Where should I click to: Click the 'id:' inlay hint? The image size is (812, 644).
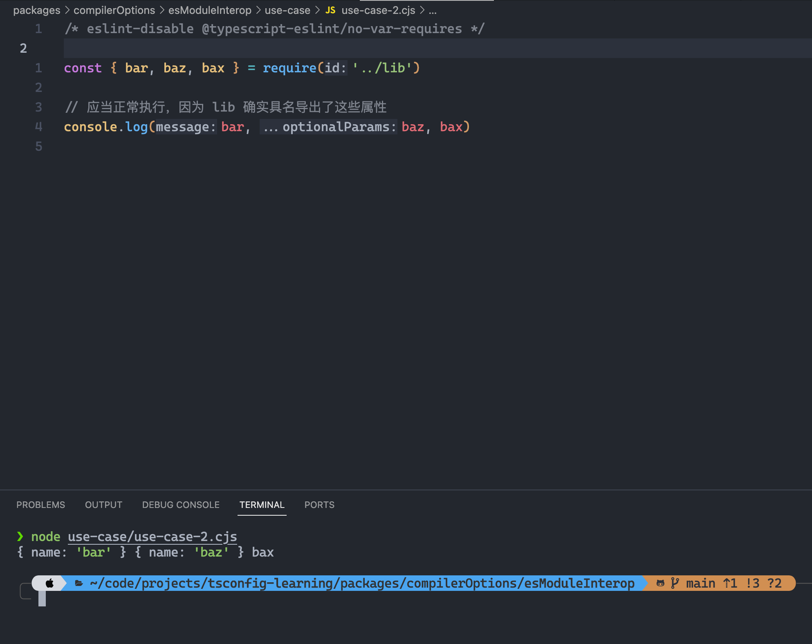(x=336, y=68)
